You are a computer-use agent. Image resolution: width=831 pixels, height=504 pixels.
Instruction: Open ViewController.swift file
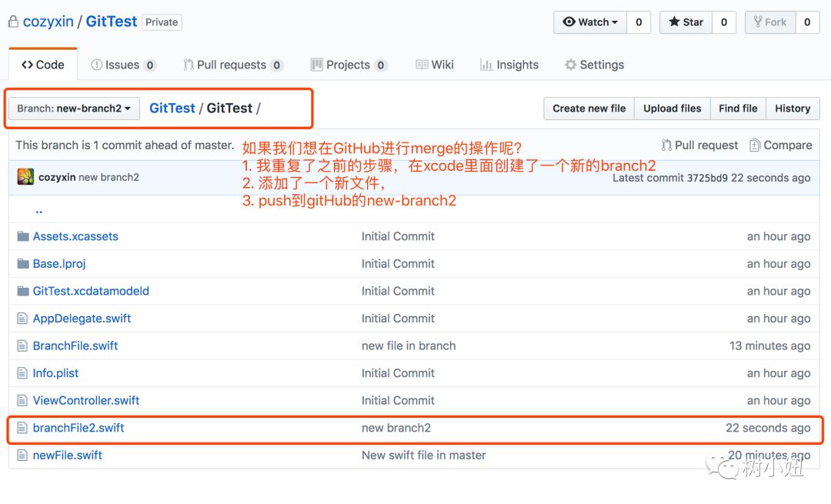[86, 401]
